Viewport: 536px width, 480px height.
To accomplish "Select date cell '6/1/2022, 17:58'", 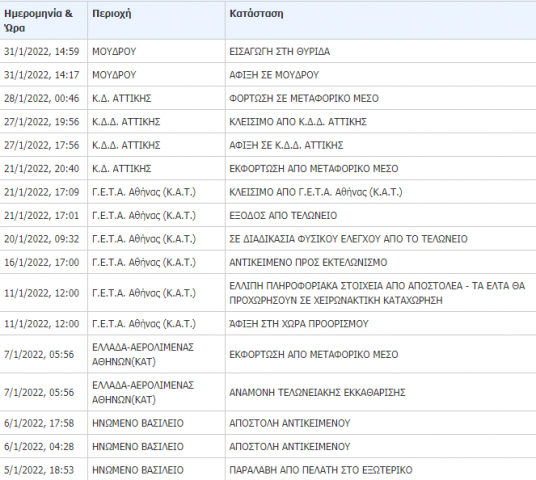I will point(39,423).
